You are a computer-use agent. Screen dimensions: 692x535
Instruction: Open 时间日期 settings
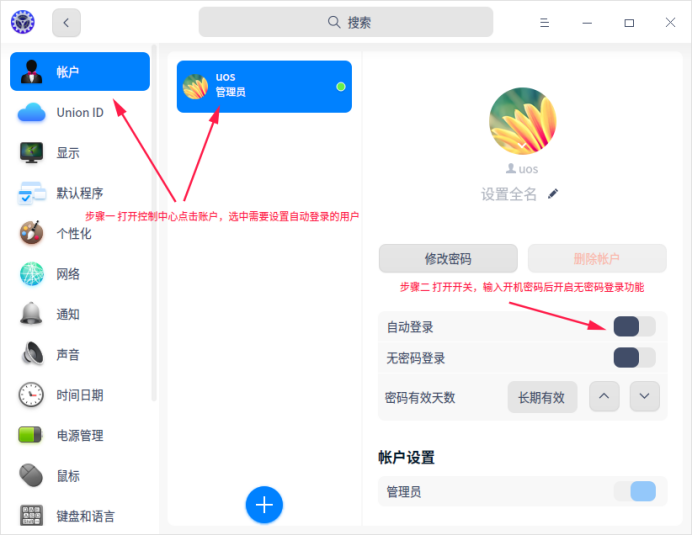click(x=80, y=395)
